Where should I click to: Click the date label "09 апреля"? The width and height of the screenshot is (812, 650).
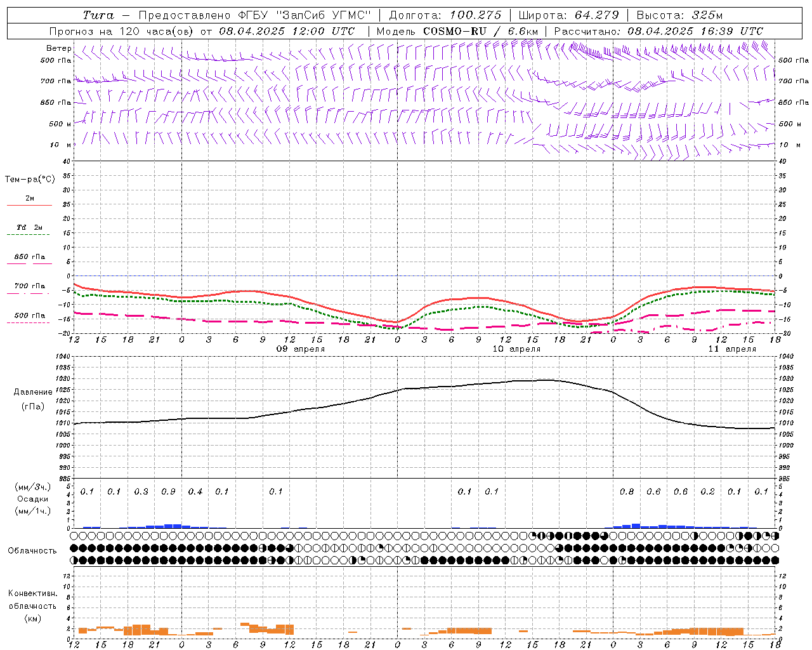pos(301,349)
